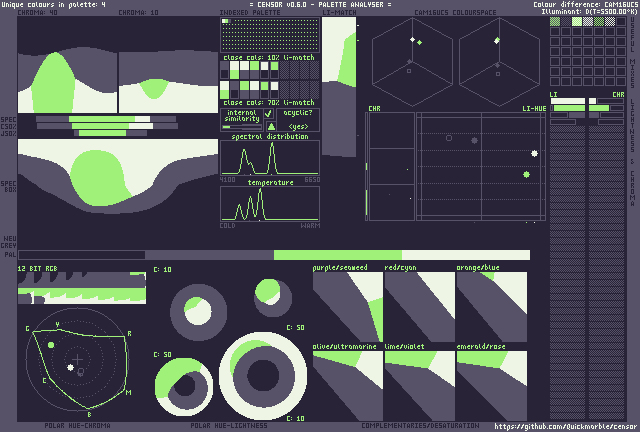This screenshot has width=640, height=432.
Task: Open lime/violet complementary panel
Action: (420, 385)
